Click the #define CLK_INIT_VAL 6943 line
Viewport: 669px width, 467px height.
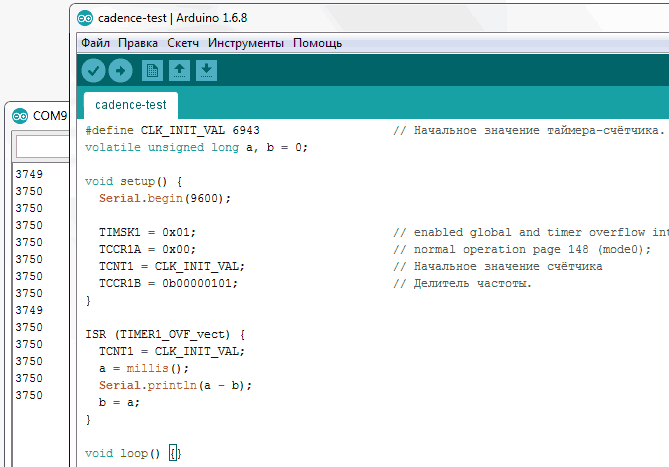(x=172, y=130)
